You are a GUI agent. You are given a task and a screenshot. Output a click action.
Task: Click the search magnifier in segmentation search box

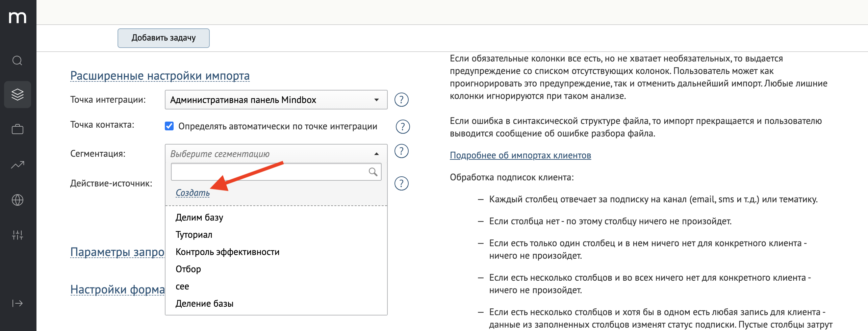pos(373,172)
